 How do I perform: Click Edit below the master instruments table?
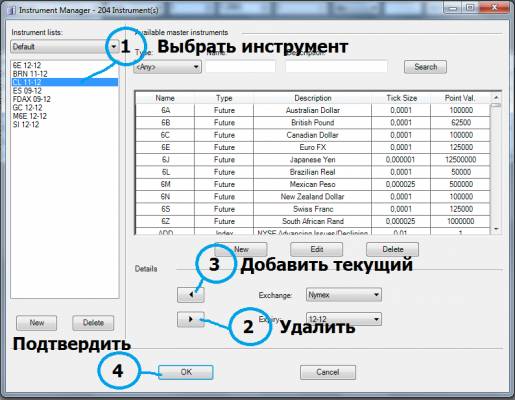coord(317,249)
